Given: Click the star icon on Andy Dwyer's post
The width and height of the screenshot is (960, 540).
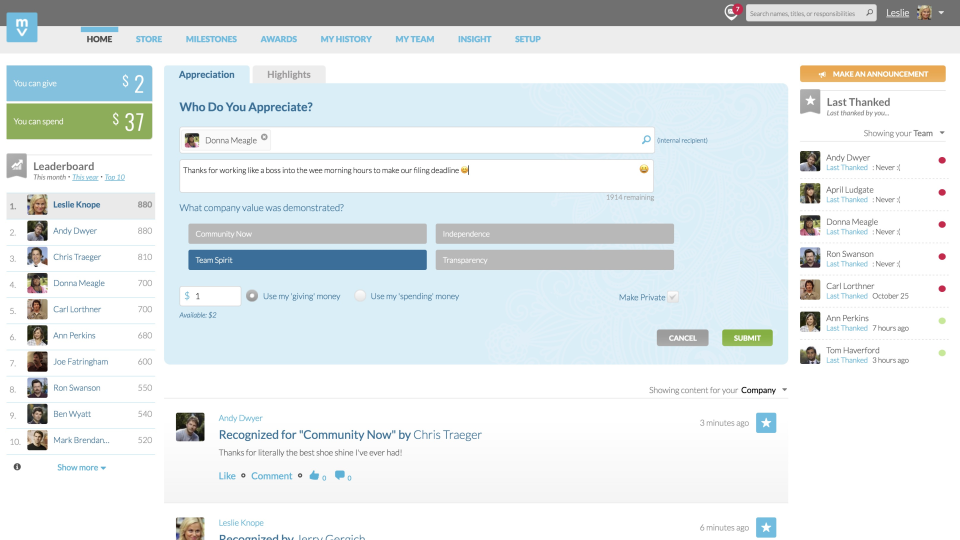Looking at the screenshot, I should 766,422.
